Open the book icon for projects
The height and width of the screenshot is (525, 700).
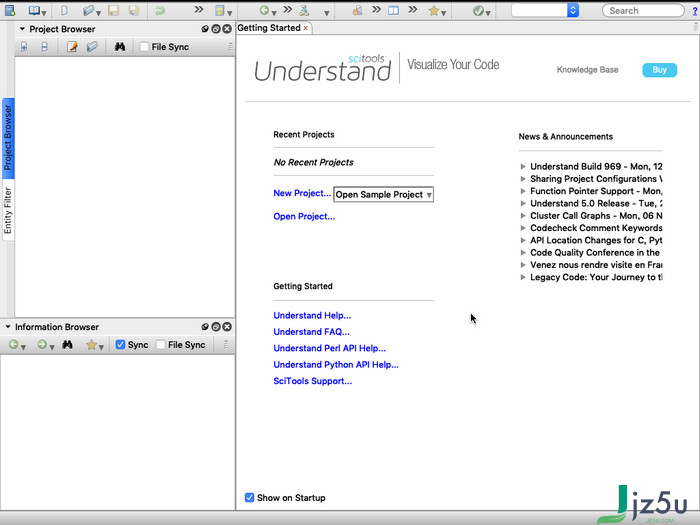(34, 10)
